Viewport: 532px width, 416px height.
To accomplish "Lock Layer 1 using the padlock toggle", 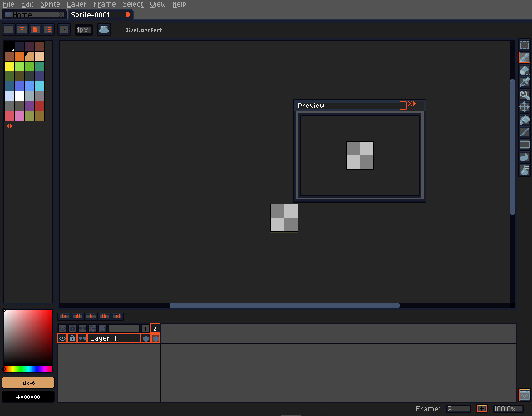I will coord(72,338).
